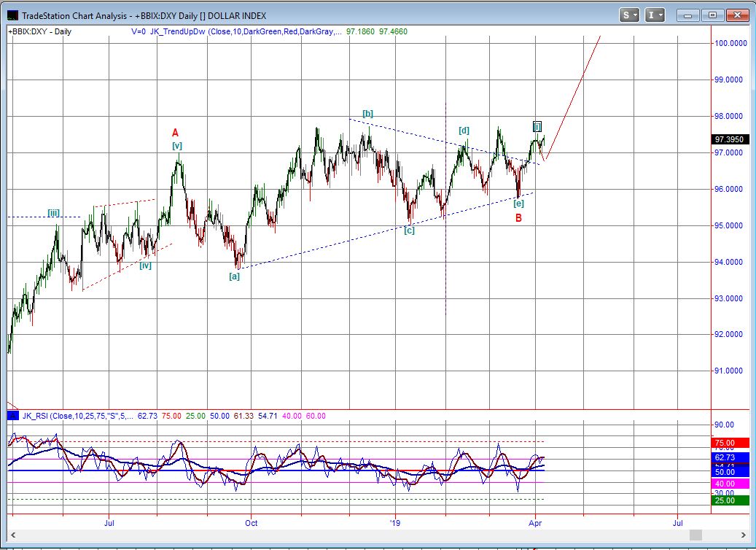Select the red wave A label
The width and height of the screenshot is (756, 550).
pos(175,133)
